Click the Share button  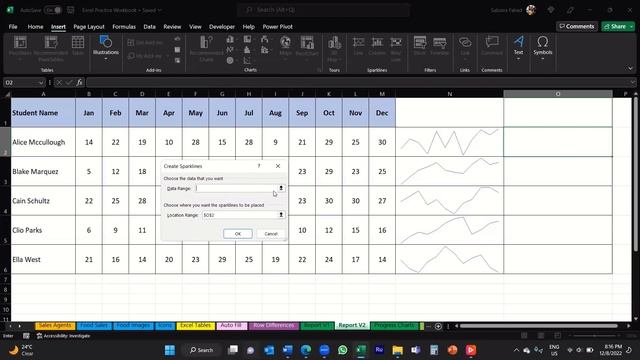click(615, 26)
